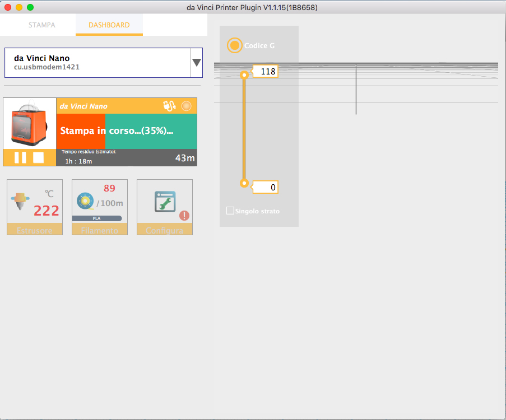This screenshot has height=420, width=506.
Task: Click the USB connection icon
Action: (x=169, y=106)
